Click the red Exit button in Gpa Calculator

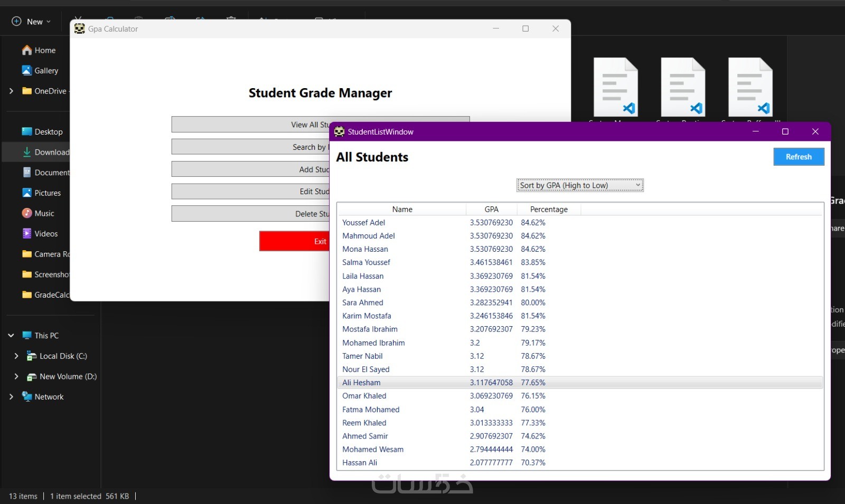[x=294, y=241]
